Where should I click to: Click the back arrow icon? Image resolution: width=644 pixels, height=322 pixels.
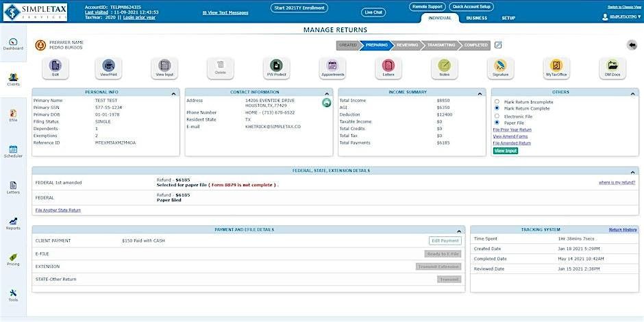point(632,45)
